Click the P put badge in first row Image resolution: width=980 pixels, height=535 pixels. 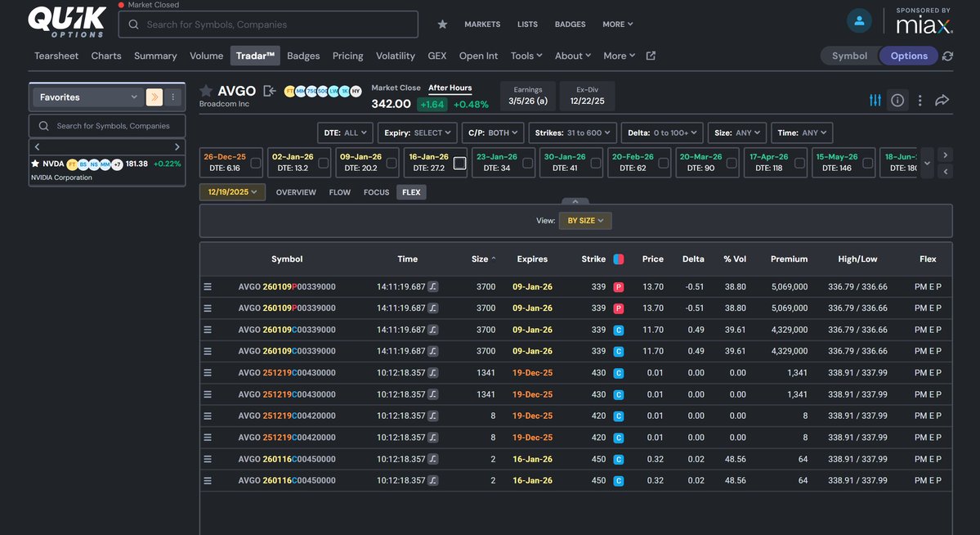pyautogui.click(x=618, y=287)
